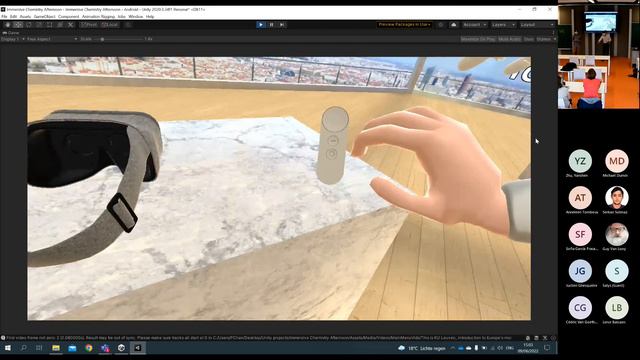This screenshot has width=640, height=360.
Task: Open the Windows Start menu
Action: 8,348
